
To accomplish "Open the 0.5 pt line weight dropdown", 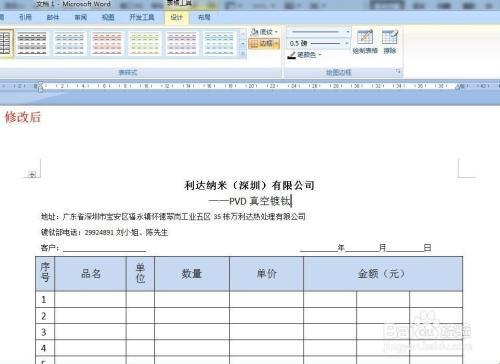I will 319,43.
